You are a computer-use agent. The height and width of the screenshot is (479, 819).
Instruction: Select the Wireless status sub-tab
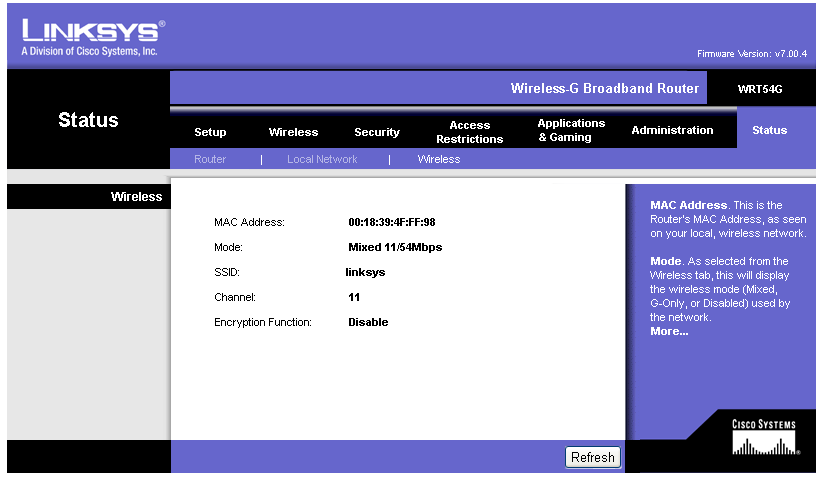coord(439,159)
